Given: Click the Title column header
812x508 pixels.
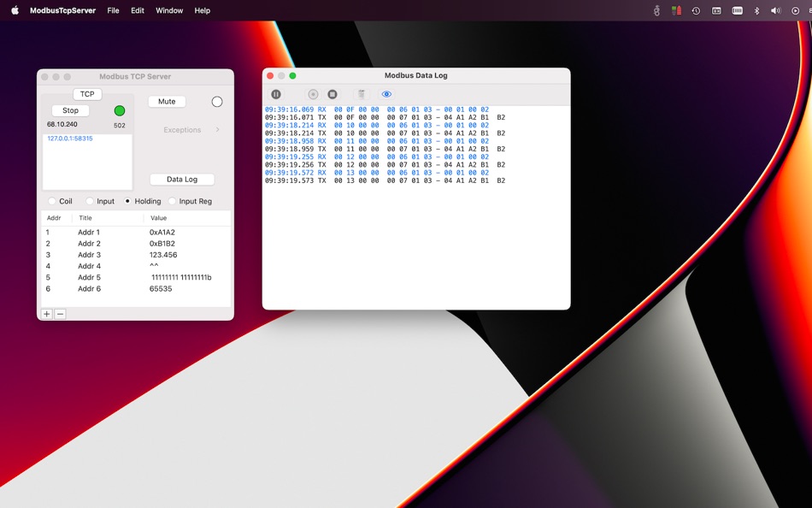Looking at the screenshot, I should pos(85,218).
